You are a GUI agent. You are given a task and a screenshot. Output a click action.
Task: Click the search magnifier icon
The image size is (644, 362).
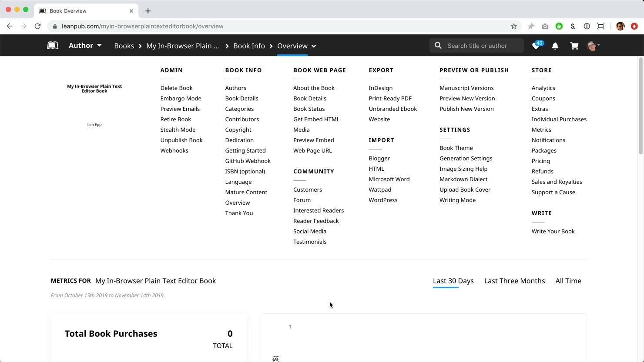click(x=438, y=46)
